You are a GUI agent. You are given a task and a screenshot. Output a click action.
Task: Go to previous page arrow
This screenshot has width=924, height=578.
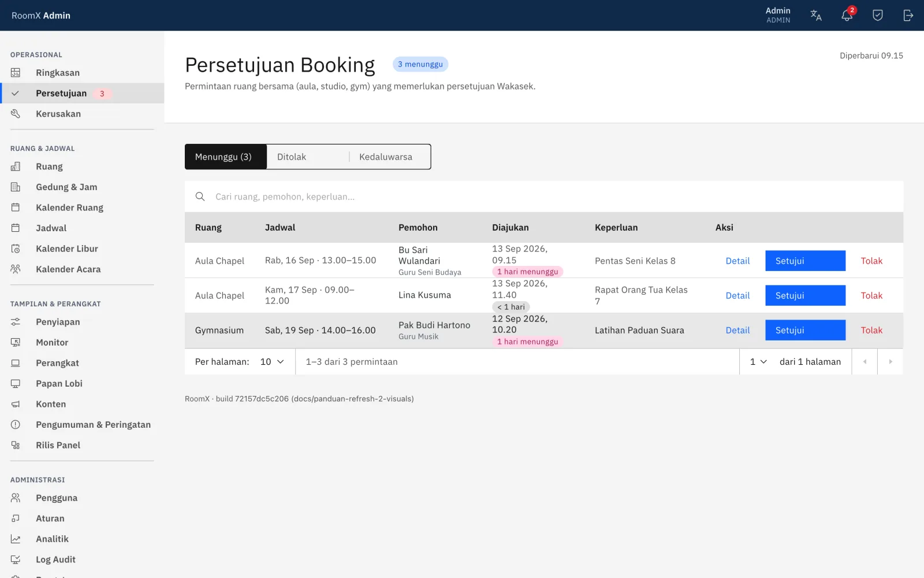tap(865, 362)
